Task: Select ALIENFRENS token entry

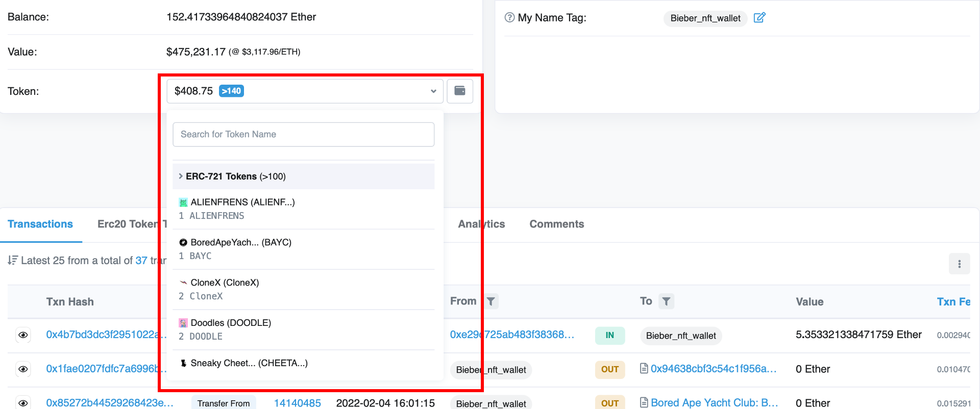Action: (x=304, y=209)
